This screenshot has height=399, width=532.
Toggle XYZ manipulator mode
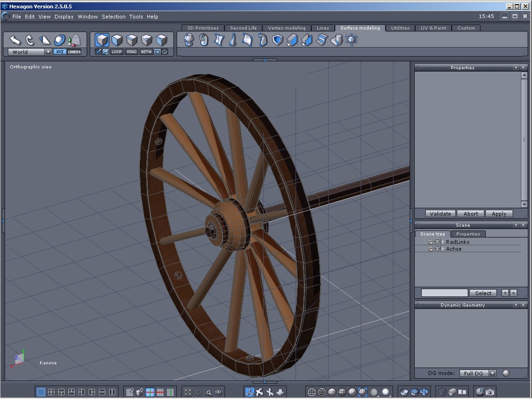coord(60,52)
